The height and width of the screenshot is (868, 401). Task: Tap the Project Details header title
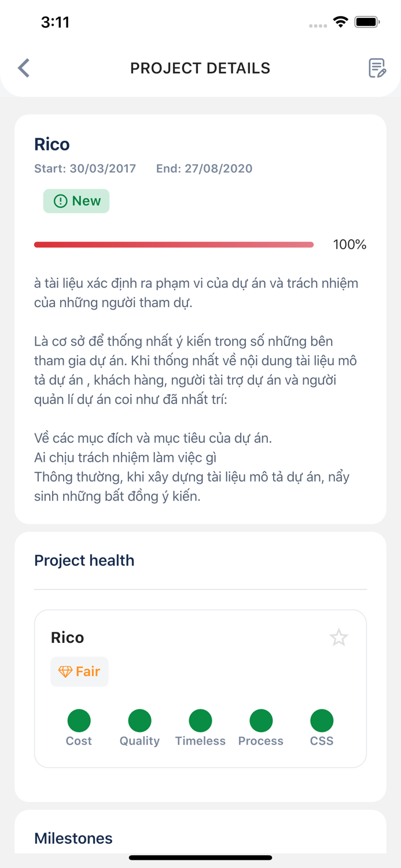click(x=200, y=68)
